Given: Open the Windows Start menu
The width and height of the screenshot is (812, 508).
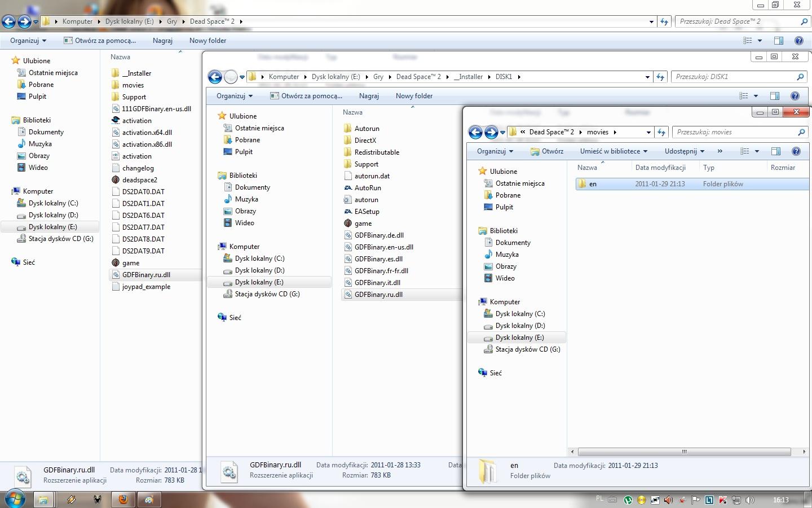Looking at the screenshot, I should pyautogui.click(x=15, y=499).
